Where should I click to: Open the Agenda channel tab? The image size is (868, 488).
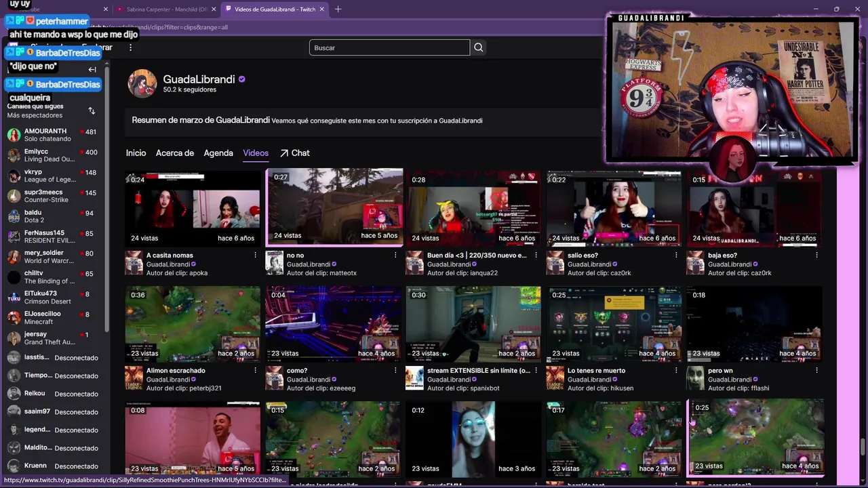218,153
